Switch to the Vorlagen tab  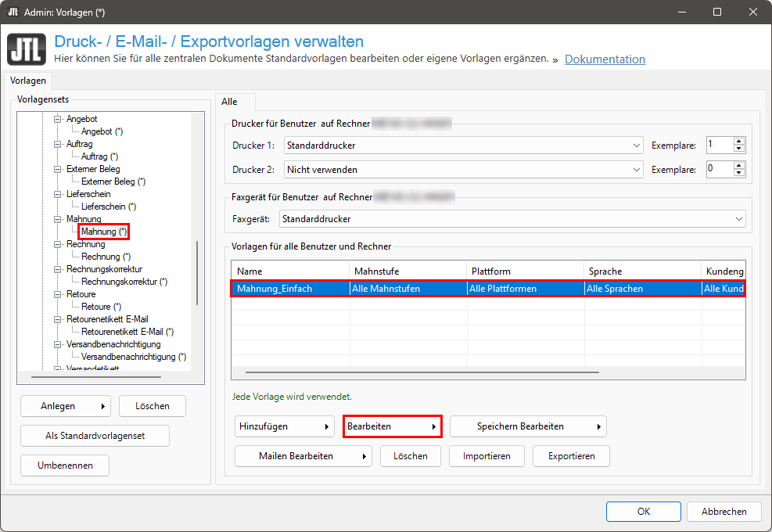click(28, 81)
